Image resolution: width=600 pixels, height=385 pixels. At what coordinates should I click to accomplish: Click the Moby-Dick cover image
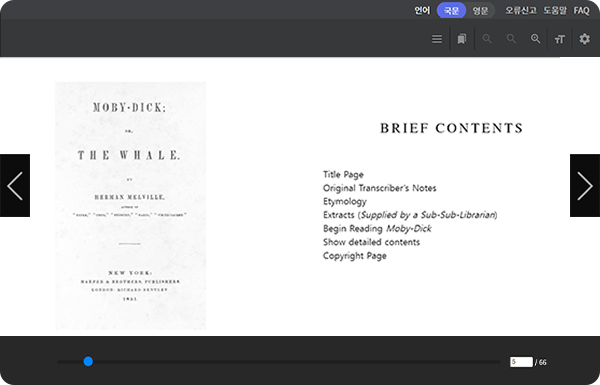pyautogui.click(x=130, y=206)
